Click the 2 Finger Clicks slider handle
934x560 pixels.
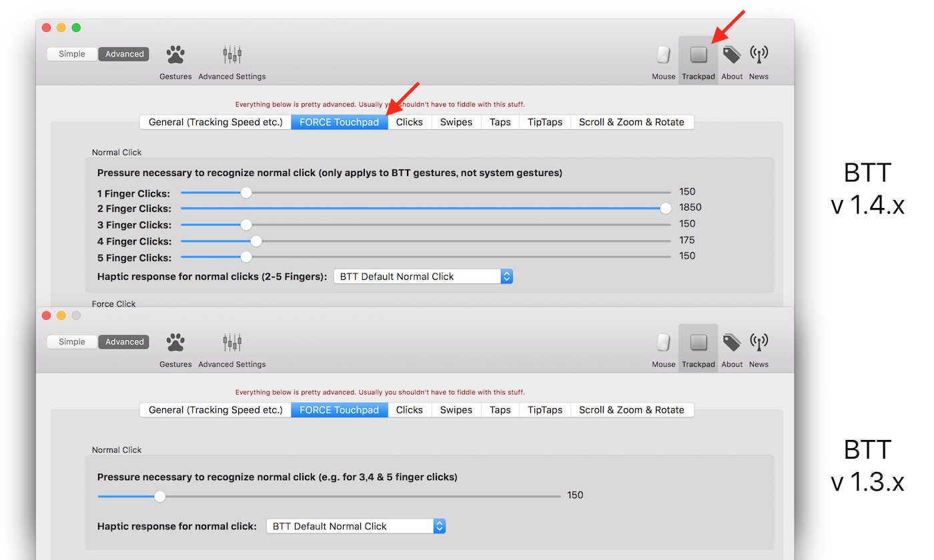[x=665, y=209]
